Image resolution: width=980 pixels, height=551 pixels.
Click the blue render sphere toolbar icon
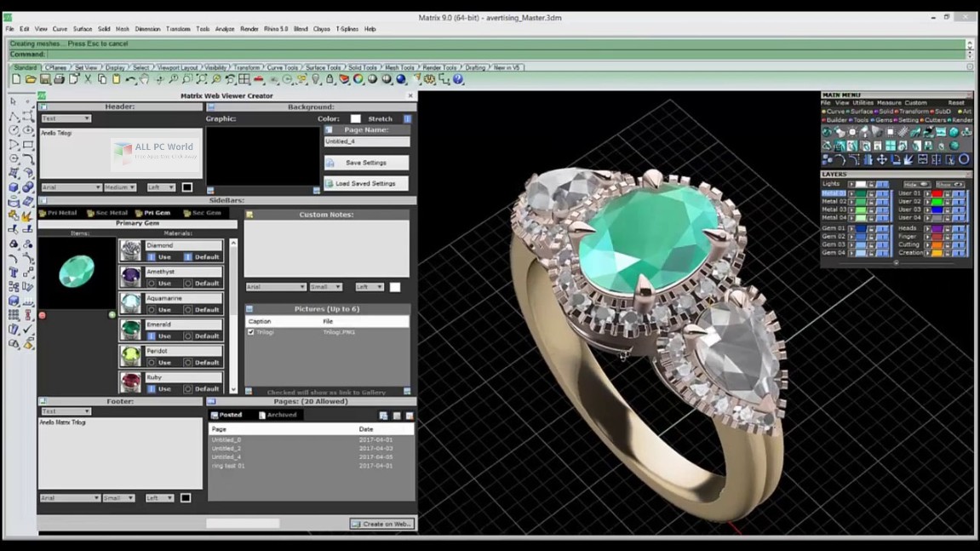pos(401,79)
